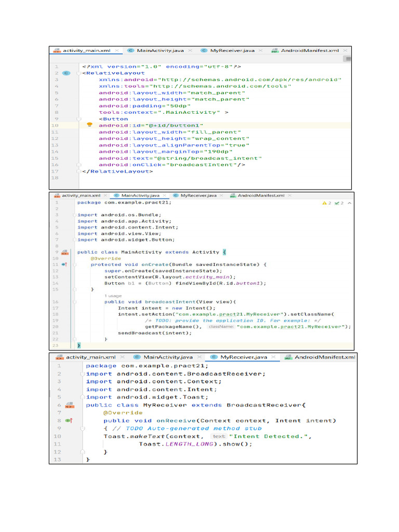Switch to MainActivity.java tab in top panel
399x532 pixels.
coord(159,50)
